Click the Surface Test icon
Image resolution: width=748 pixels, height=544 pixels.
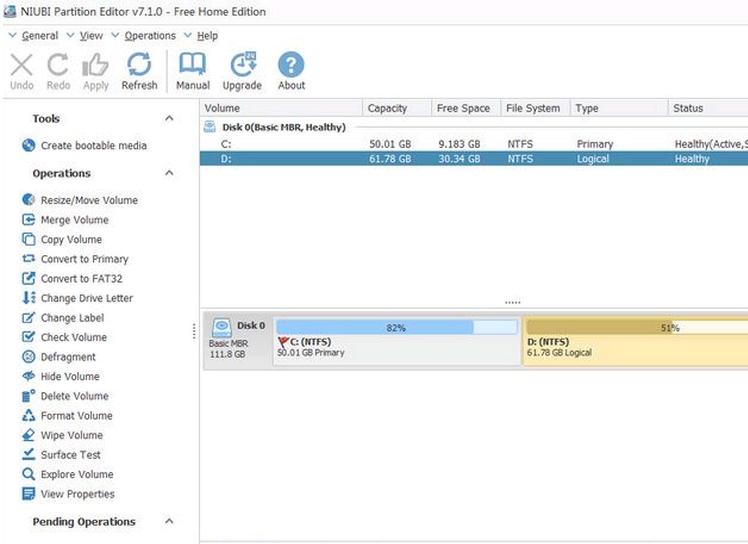click(x=29, y=454)
